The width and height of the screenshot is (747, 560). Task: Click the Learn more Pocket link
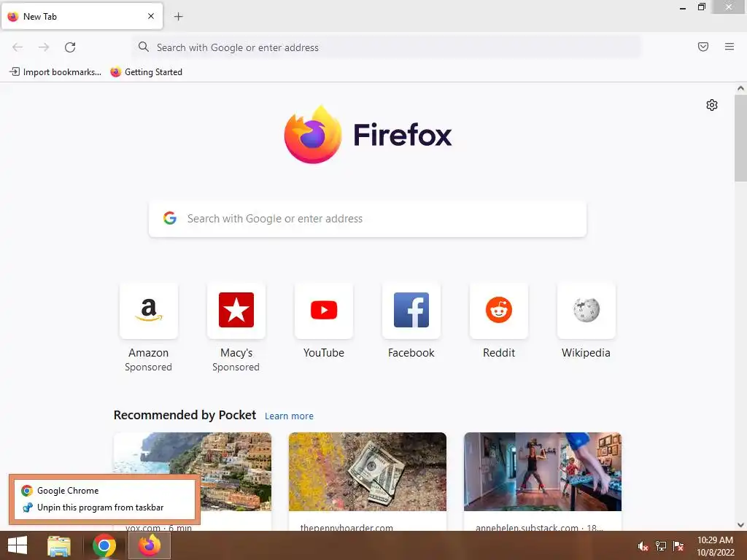[289, 416]
